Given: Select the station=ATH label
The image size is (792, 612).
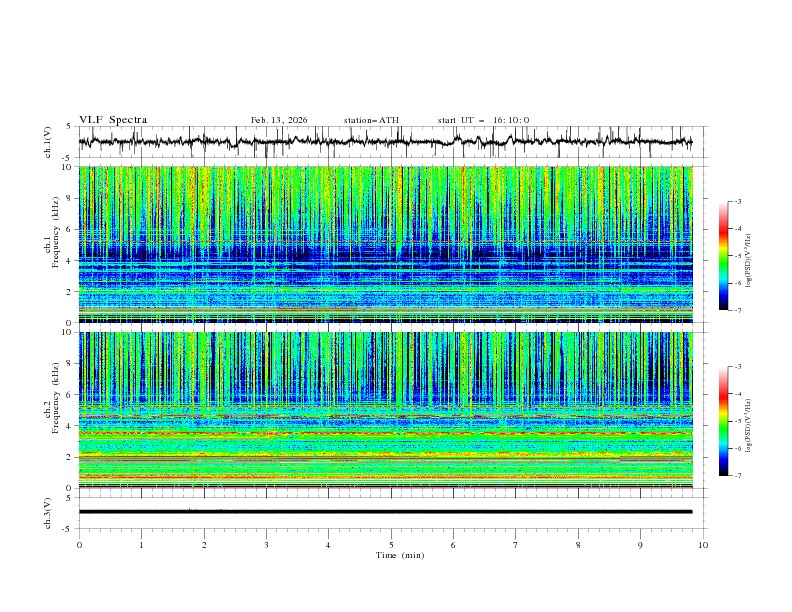Looking at the screenshot, I should coord(371,120).
